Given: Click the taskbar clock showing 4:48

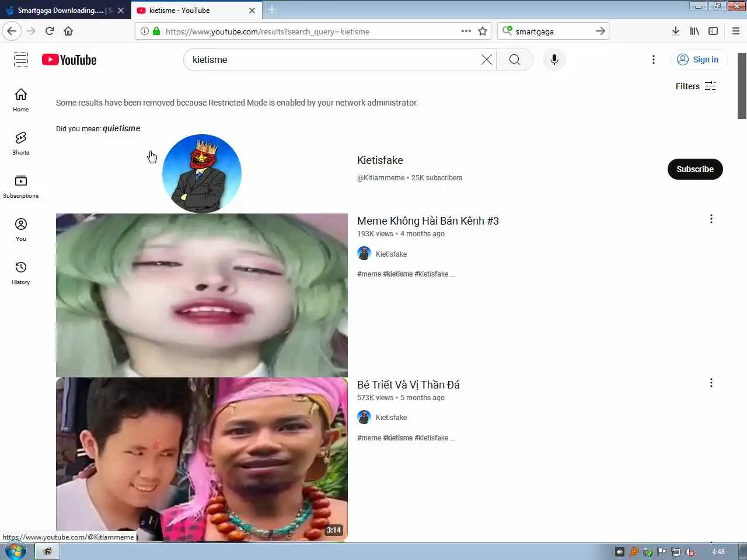Looking at the screenshot, I should (x=718, y=552).
